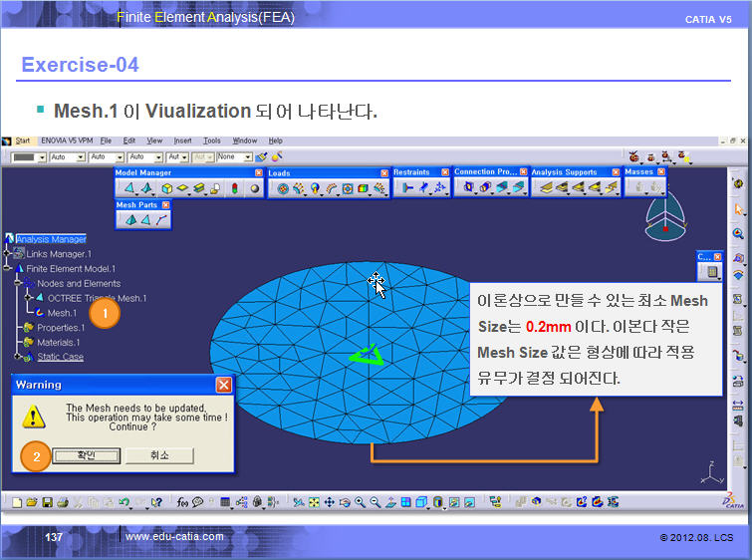Screen dimensions: 752x560
Task: Close the Mesh Parts floating toolbar
Action: click(165, 205)
